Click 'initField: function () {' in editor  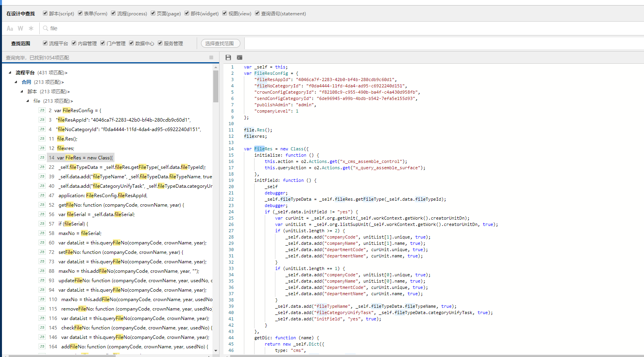(285, 180)
